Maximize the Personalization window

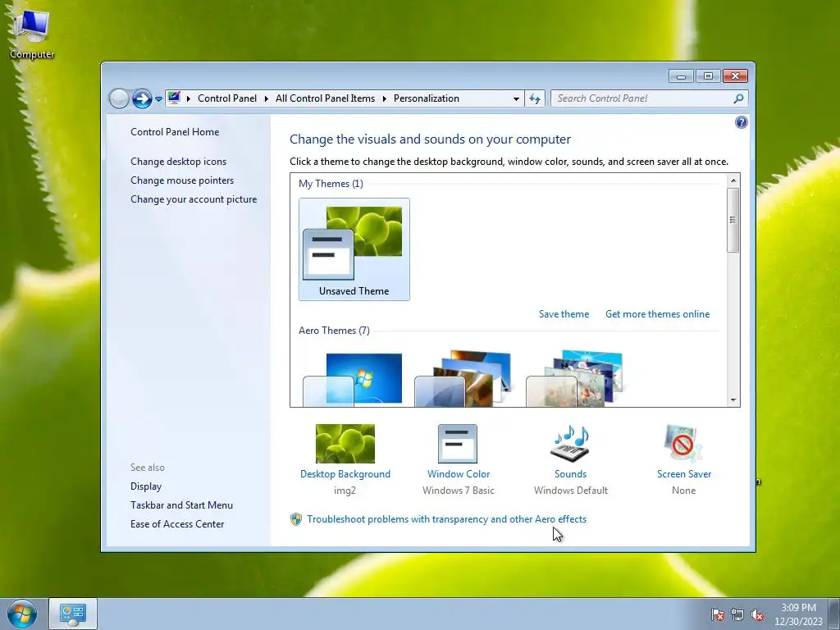point(708,76)
